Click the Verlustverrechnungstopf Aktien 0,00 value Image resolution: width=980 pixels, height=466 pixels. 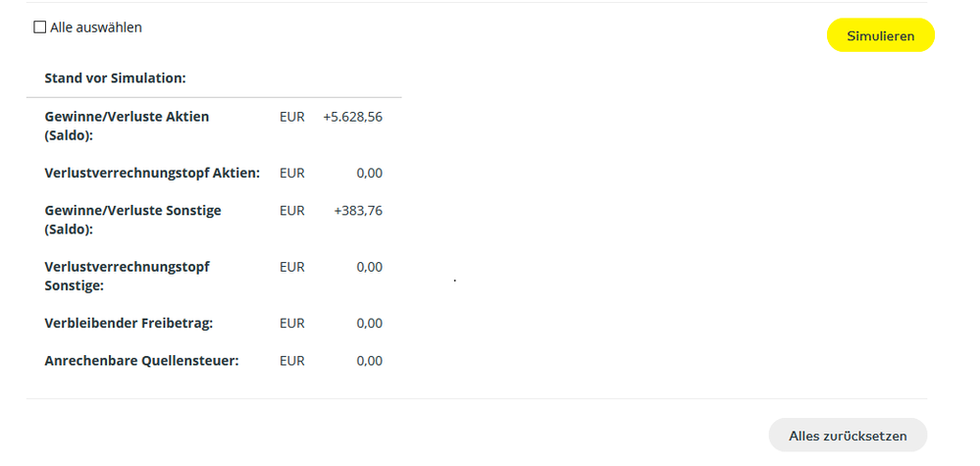370,173
